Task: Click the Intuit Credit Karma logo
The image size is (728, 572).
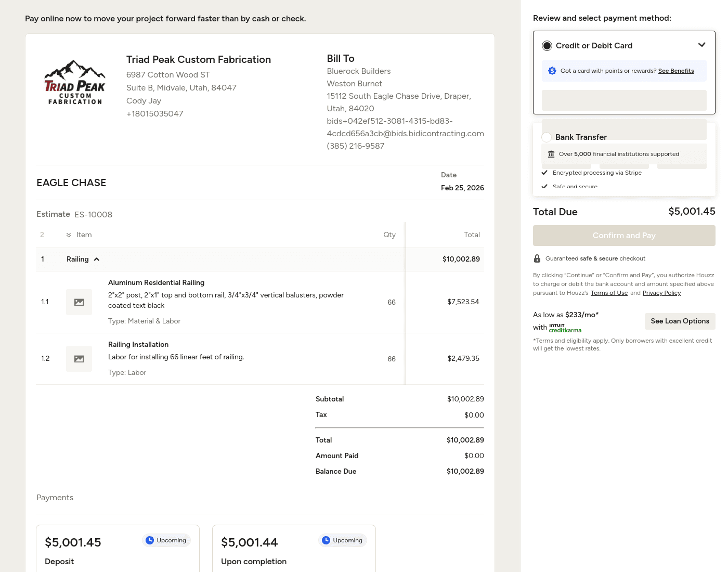Action: click(565, 328)
